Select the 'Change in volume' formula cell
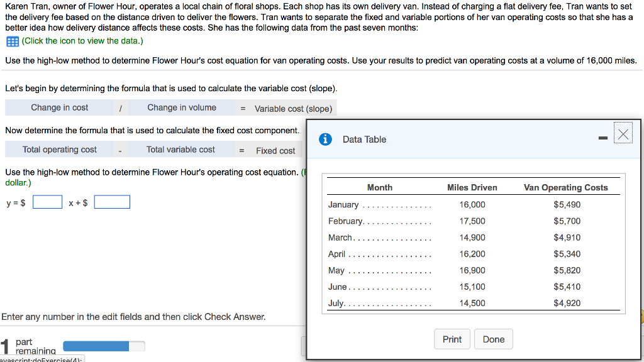Image resolution: width=644 pixels, height=362 pixels. (x=182, y=107)
